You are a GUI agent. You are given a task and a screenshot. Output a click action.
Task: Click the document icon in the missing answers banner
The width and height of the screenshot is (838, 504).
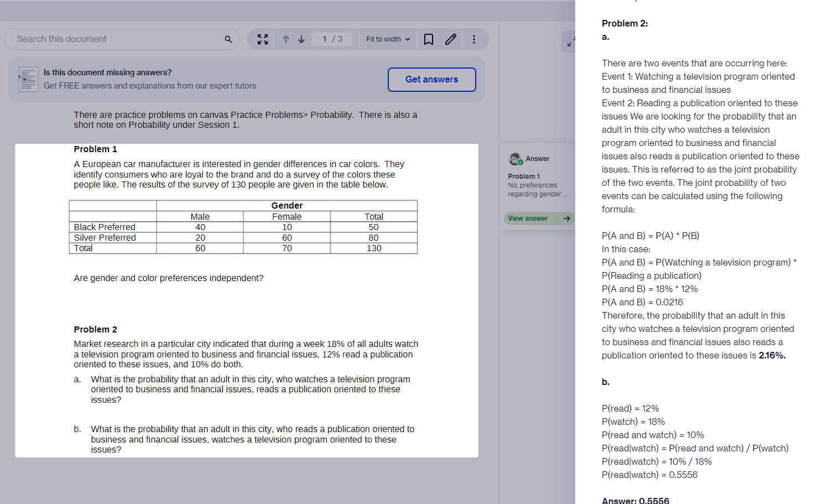[28, 79]
